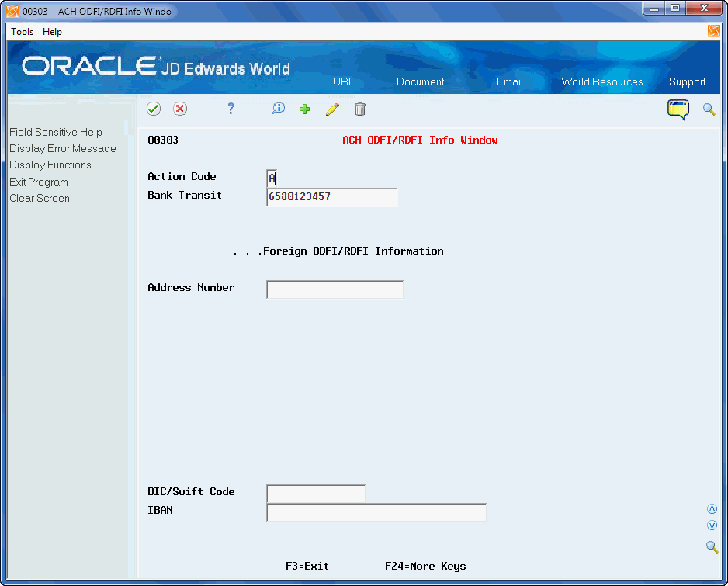Viewport: 728px width, 586px height.
Task: Click the pencil Change icon
Action: [332, 109]
